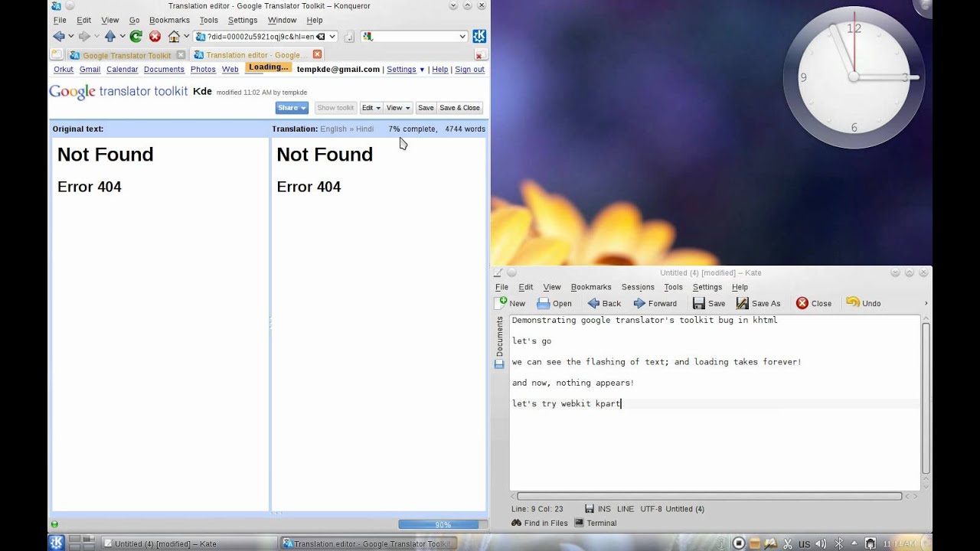Viewport: 980px width, 551px height.
Task: Open forward history dropdown arrow in Konqueror
Action: [x=96, y=37]
